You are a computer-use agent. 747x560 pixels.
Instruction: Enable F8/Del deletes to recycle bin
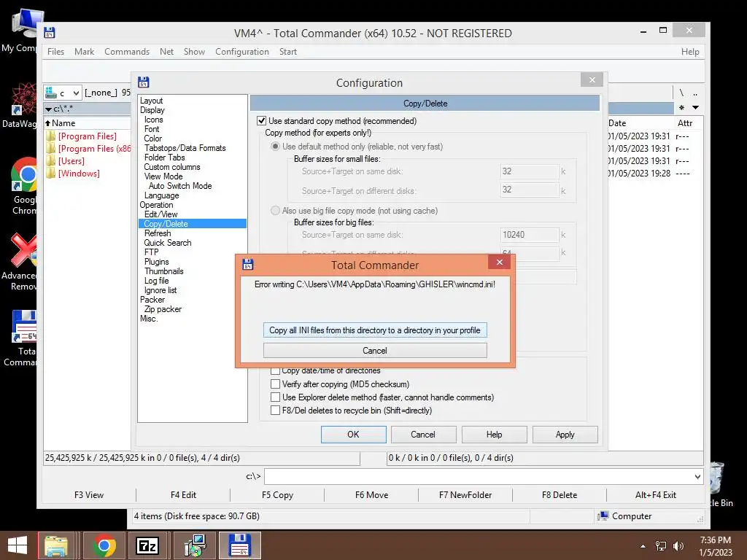(x=275, y=411)
